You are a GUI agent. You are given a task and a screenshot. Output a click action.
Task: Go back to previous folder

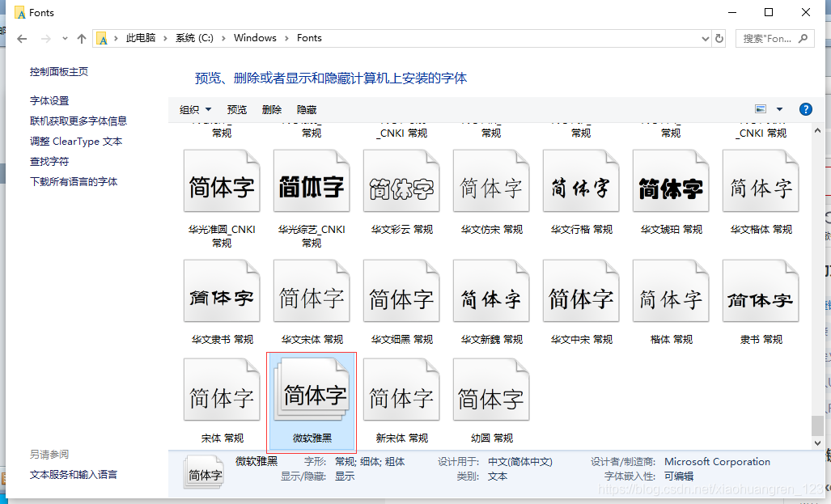(22, 39)
